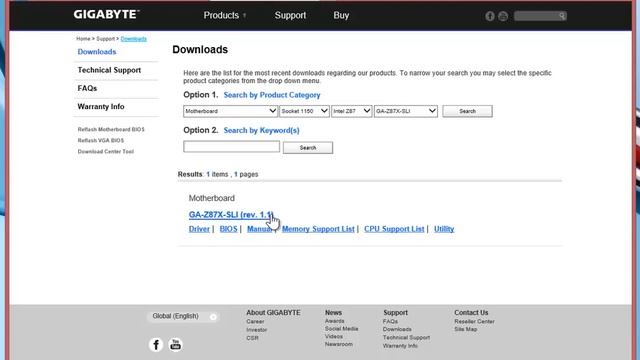The image size is (640, 360).
Task: Click the Global (English) arrow icon
Action: (x=213, y=317)
